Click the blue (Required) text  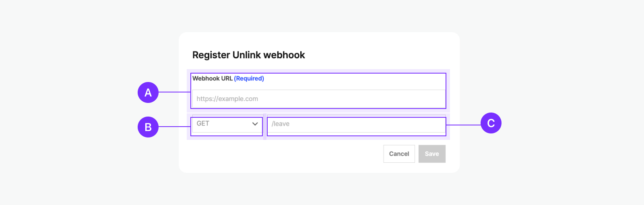coord(249,78)
